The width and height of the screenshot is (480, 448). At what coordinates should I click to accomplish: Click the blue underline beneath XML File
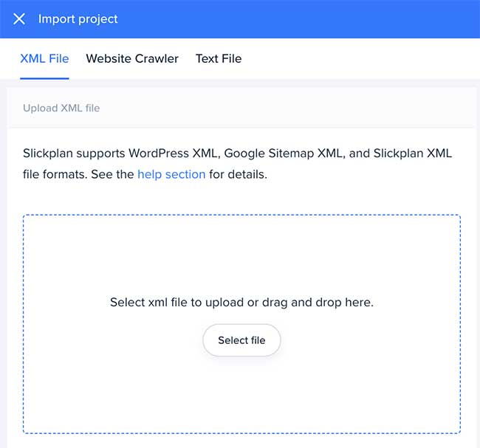pyautogui.click(x=44, y=77)
